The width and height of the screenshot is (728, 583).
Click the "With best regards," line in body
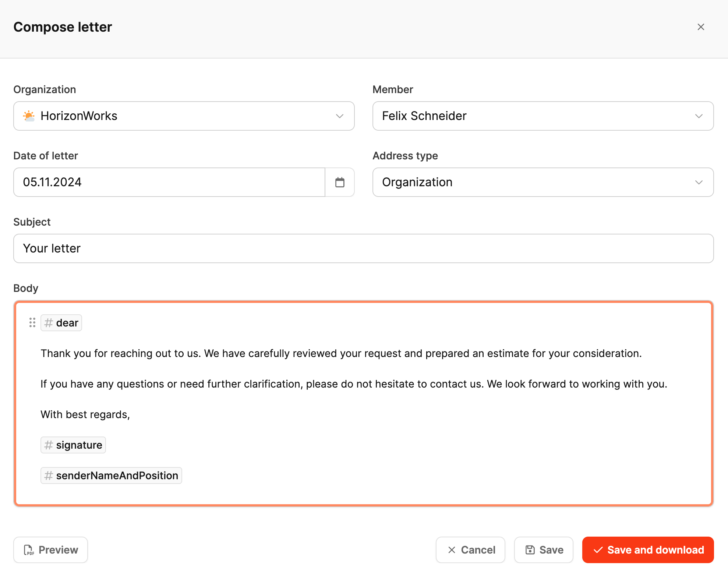[85, 414]
